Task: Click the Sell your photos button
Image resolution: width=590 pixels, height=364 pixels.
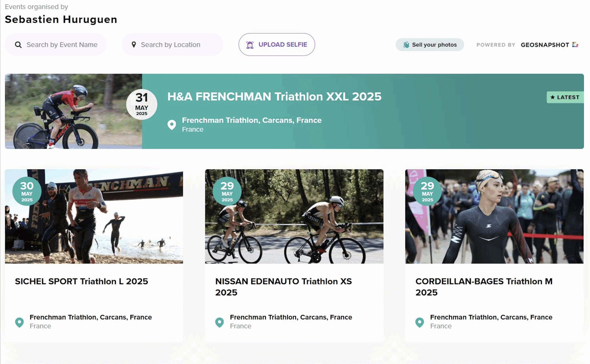Action: tap(430, 45)
